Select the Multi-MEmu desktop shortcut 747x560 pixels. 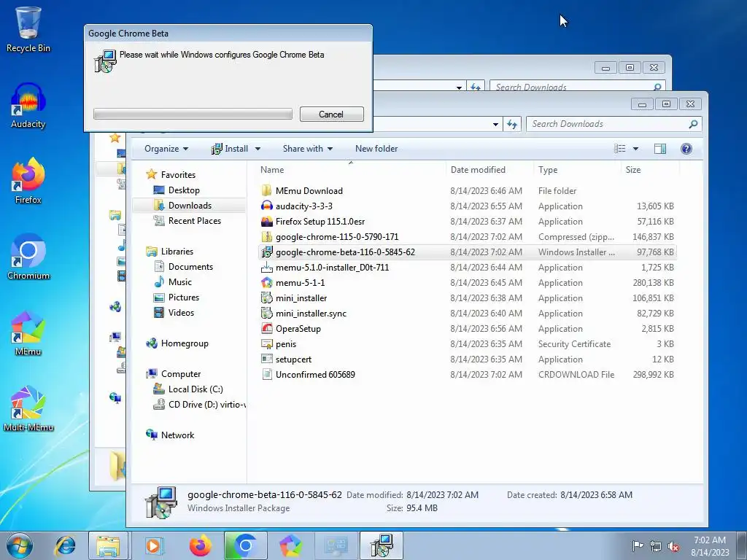(x=28, y=408)
